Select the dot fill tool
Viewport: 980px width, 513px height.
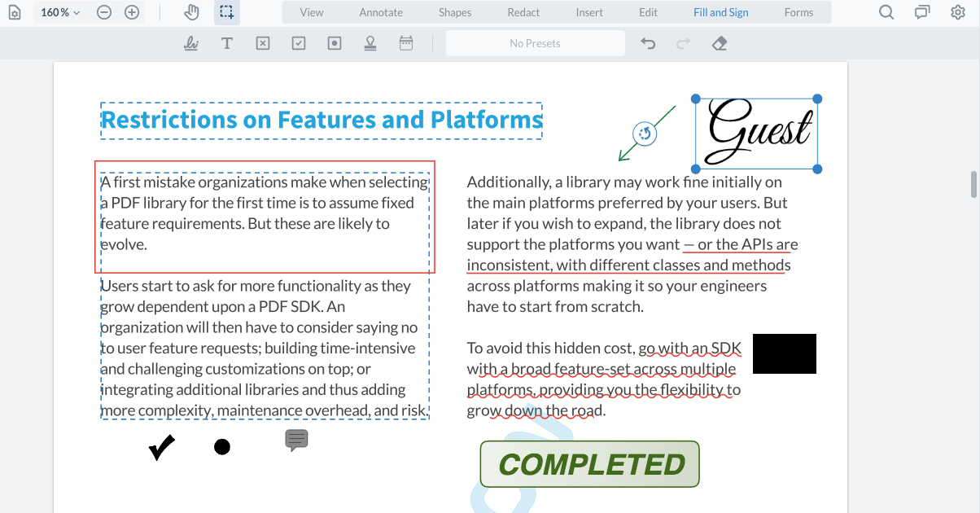tap(334, 42)
